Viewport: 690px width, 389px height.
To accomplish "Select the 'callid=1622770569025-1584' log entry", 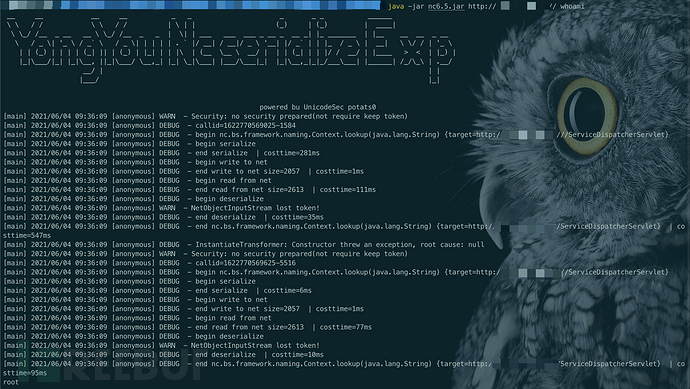I will (149, 125).
